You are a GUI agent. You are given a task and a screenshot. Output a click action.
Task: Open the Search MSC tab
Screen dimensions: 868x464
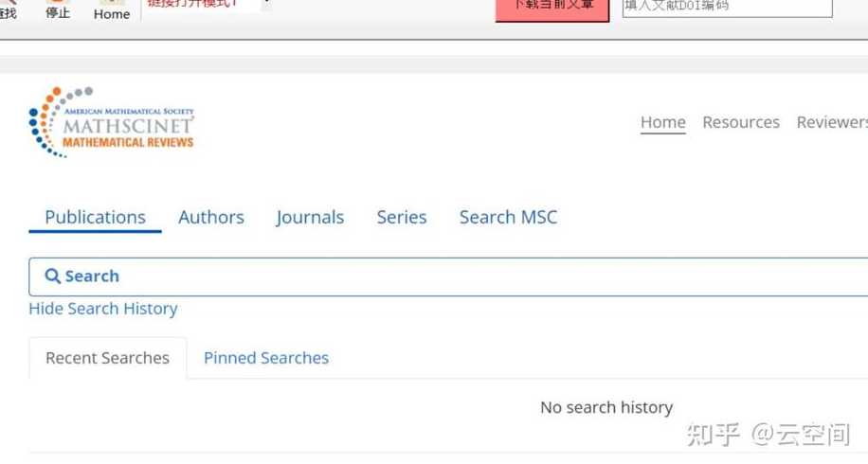pos(508,218)
